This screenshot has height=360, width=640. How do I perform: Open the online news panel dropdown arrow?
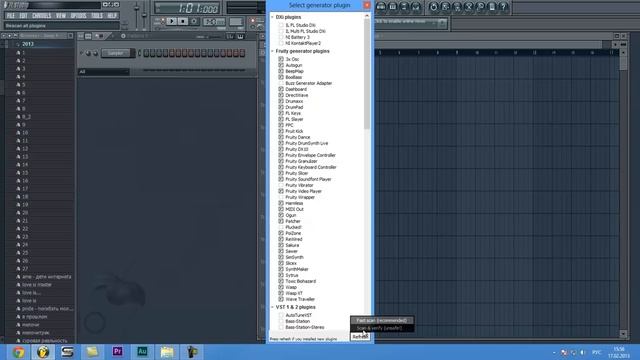(442, 24)
